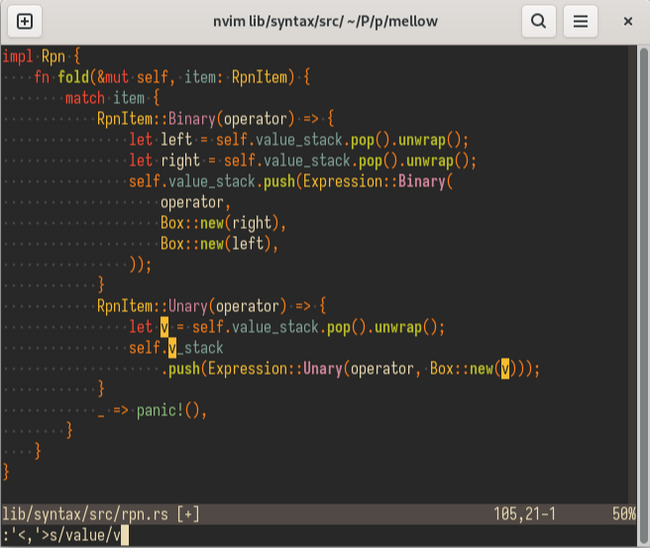Screen dimensions: 650x548
Task: Click 'RpnItem' parameter type in fold signature
Action: [x=260, y=77]
